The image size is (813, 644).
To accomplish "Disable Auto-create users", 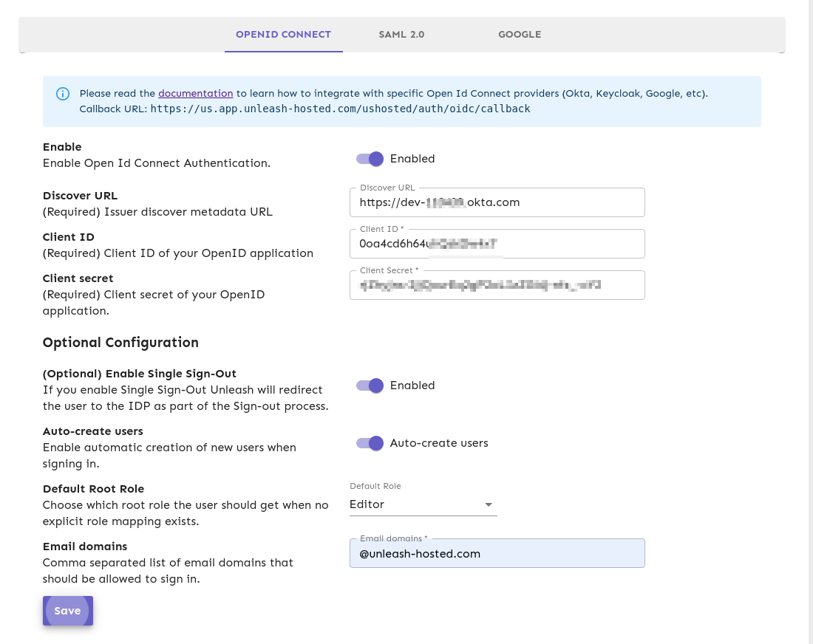I will [x=370, y=443].
